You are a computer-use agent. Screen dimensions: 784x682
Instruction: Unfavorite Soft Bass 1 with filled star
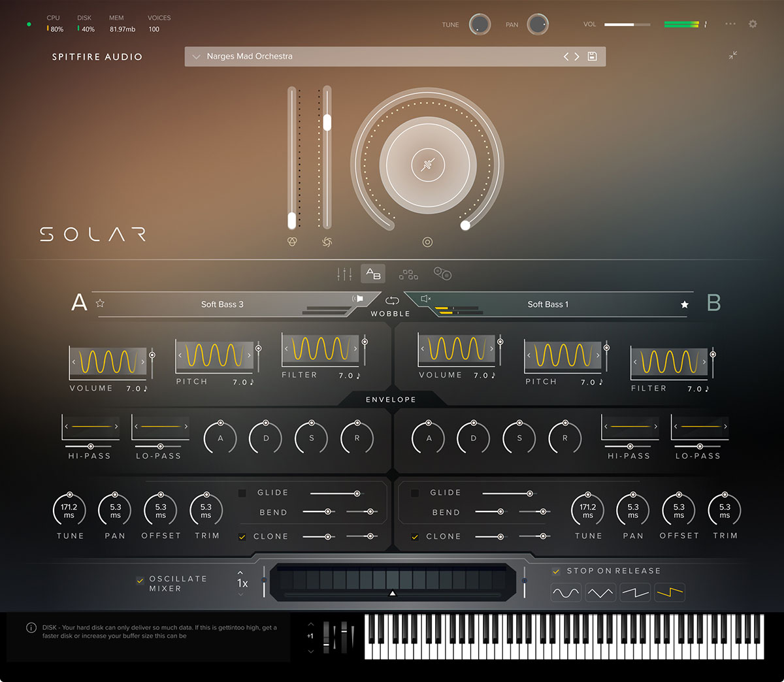point(685,304)
